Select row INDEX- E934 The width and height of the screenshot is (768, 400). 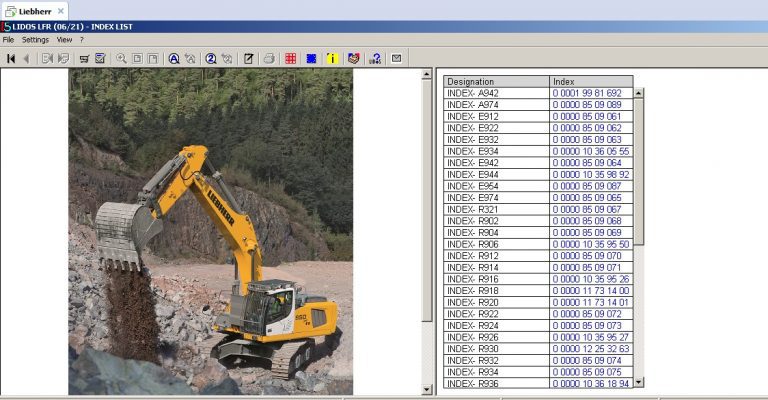[538, 151]
